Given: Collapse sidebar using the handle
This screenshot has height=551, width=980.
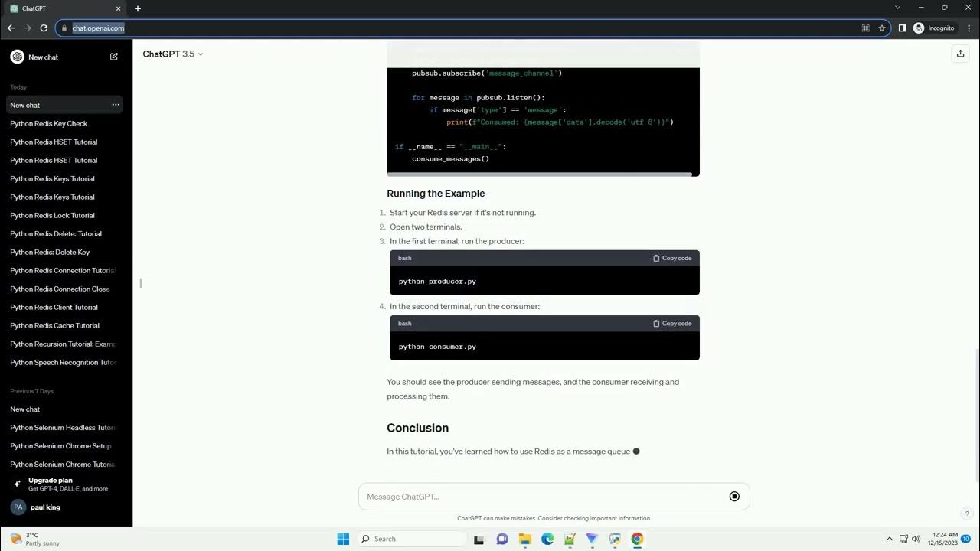Looking at the screenshot, I should (141, 283).
